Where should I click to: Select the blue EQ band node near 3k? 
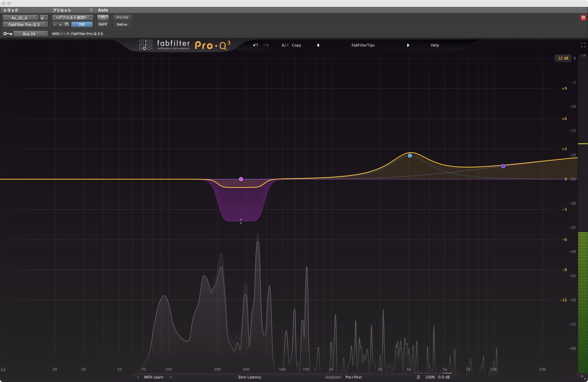410,156
